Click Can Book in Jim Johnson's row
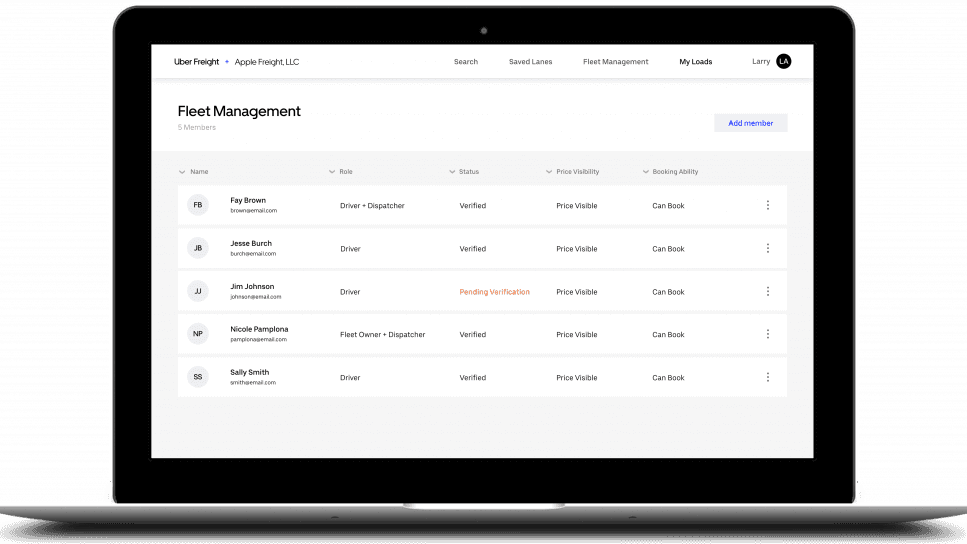967x544 pixels. coord(669,292)
